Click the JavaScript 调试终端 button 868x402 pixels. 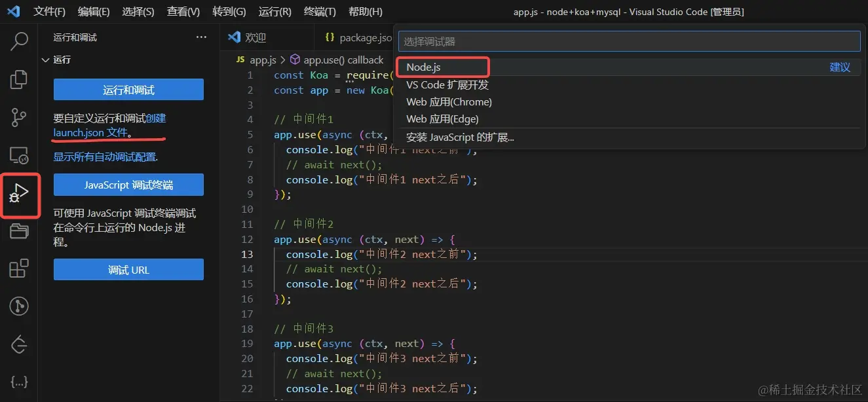click(128, 185)
